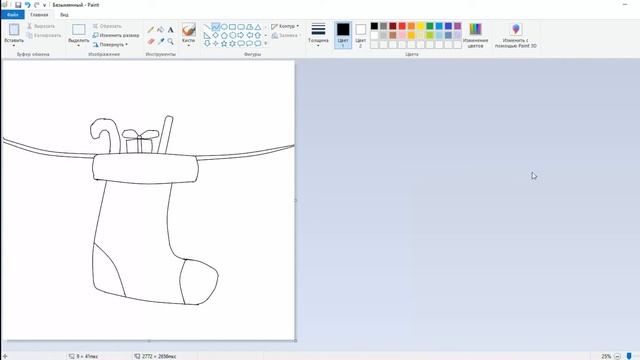
Task: Choose the Diamond shape
Action: (x=216, y=36)
